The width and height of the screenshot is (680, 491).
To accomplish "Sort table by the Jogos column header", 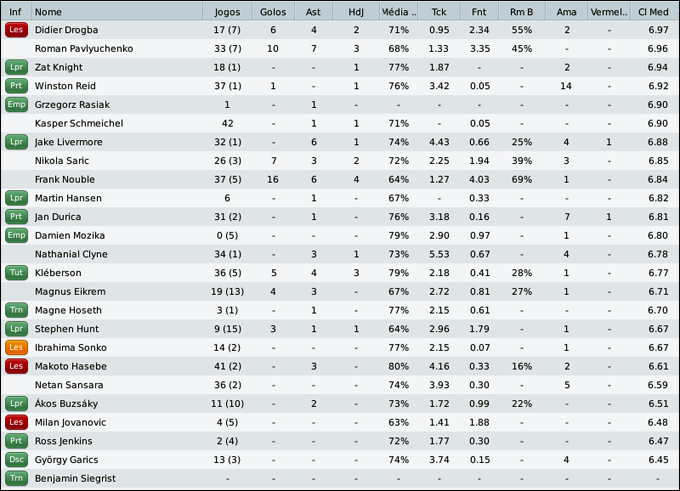I will coord(226,12).
